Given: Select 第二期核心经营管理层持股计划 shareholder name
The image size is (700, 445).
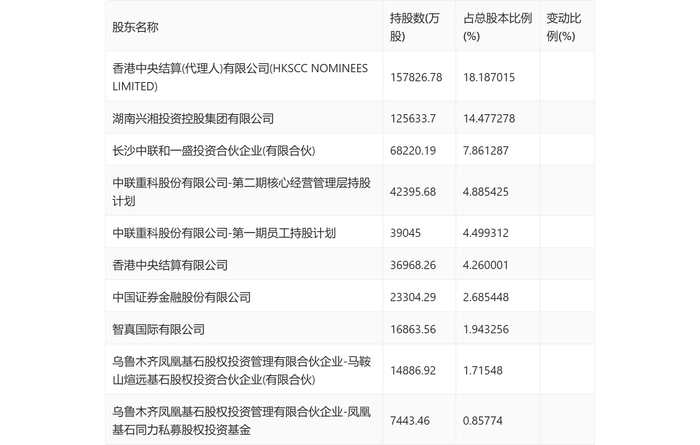Looking at the screenshot, I should 242,192.
